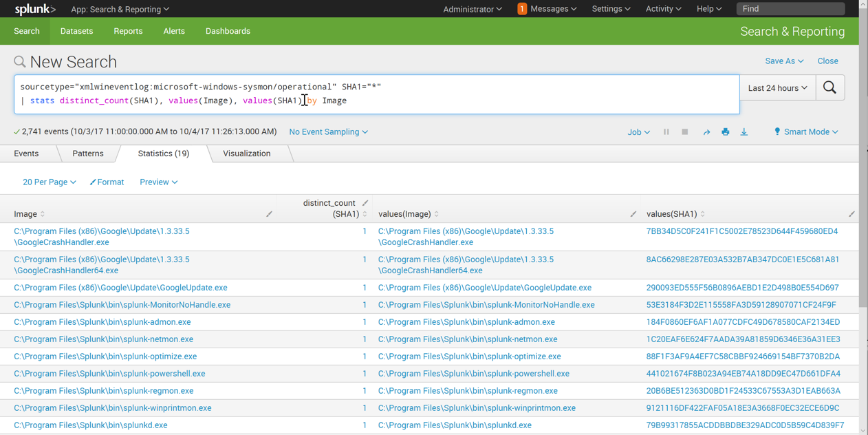Export results with the download icon
Viewport: 868px width, 435px height.
[744, 131]
